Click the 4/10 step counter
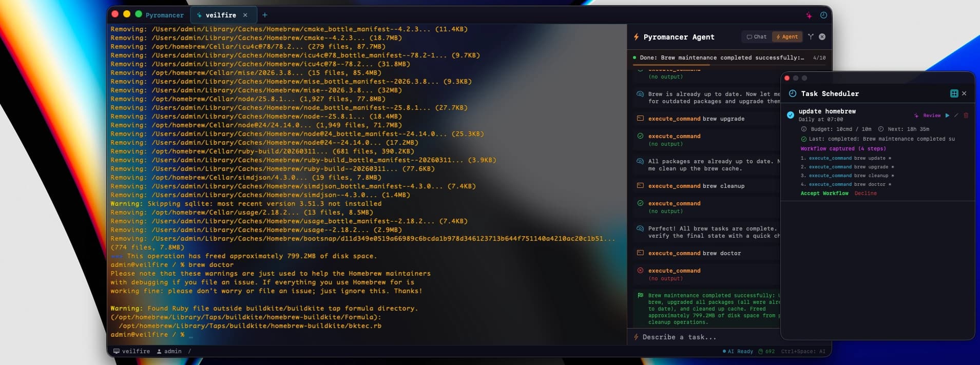This screenshot has width=980, height=365. pos(819,58)
